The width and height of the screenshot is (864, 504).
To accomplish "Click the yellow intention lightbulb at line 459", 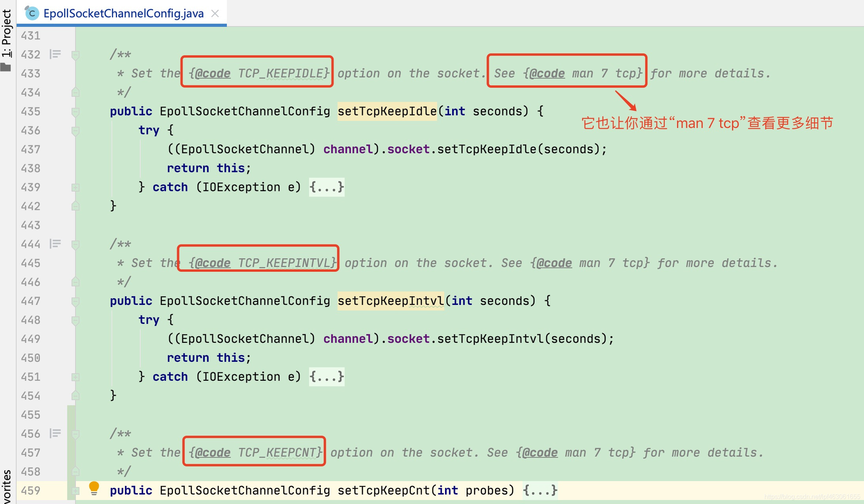I will point(94,488).
